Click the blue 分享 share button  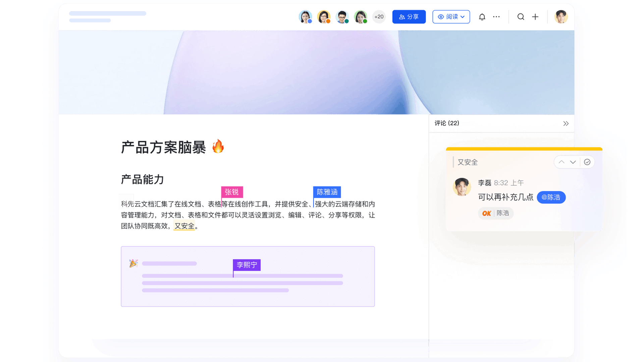tap(409, 17)
